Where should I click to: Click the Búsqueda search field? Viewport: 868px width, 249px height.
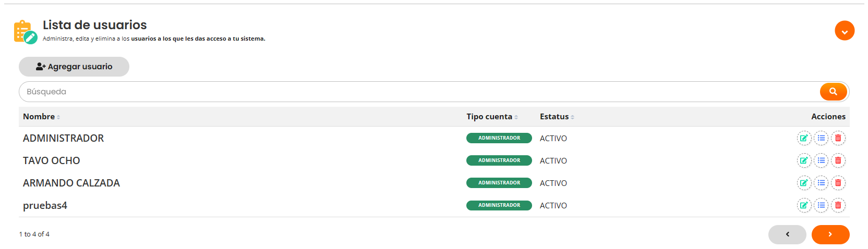coord(417,92)
